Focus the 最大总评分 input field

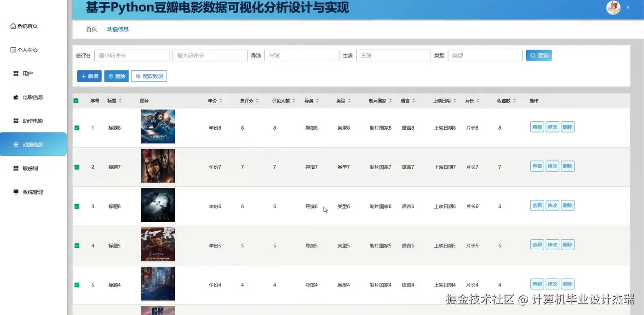coord(210,55)
